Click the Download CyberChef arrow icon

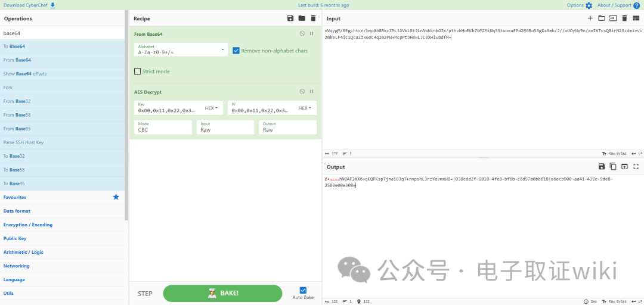coord(52,5)
